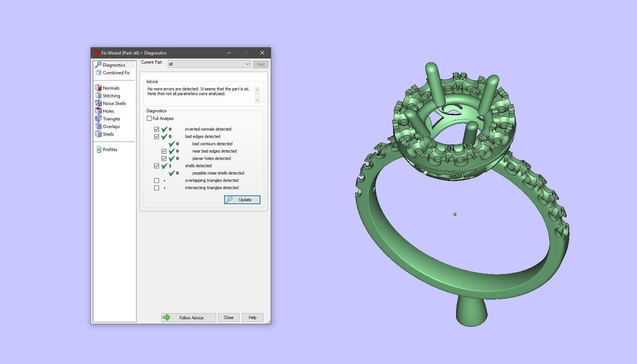Click the Advice scrollbar down arrow
This screenshot has width=637, height=364.
point(257,100)
